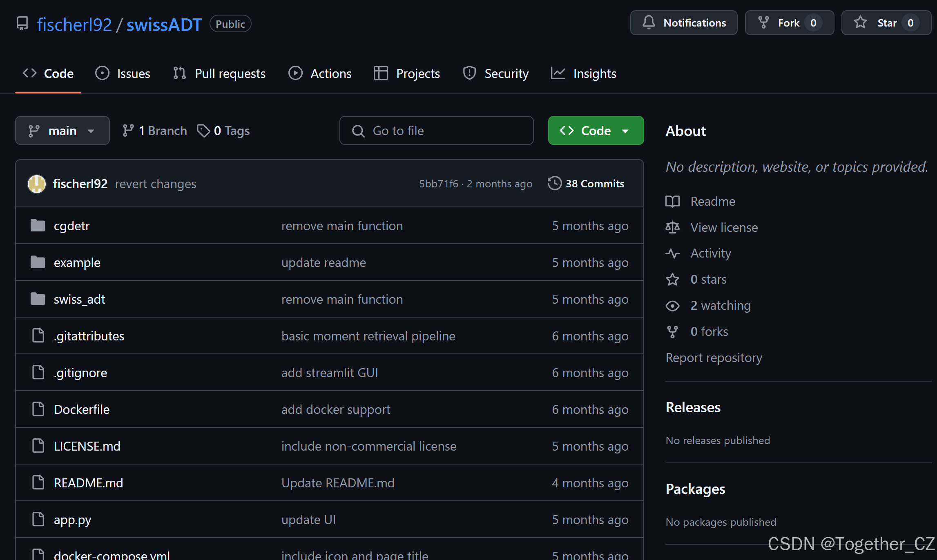This screenshot has width=937, height=560.
Task: Click the 2 watching eye link
Action: [720, 305]
